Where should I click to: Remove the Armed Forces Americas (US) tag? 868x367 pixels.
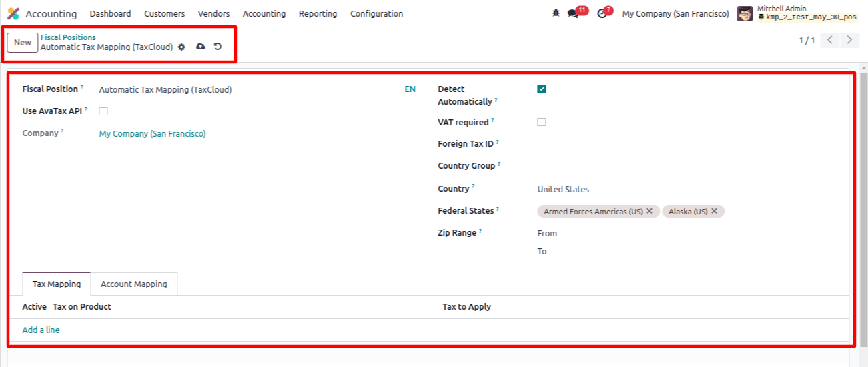pos(650,211)
